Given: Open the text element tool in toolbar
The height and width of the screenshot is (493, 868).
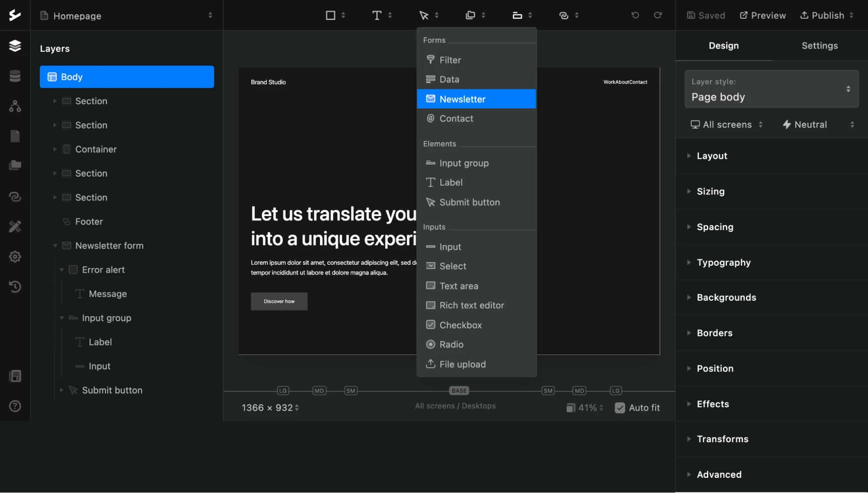Looking at the screenshot, I should pyautogui.click(x=377, y=16).
